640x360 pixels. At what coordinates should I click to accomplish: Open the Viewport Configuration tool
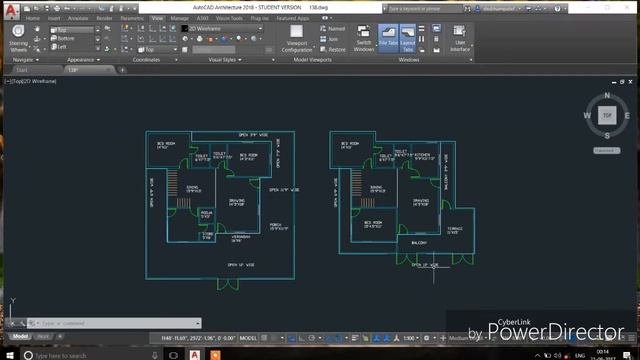point(297,38)
